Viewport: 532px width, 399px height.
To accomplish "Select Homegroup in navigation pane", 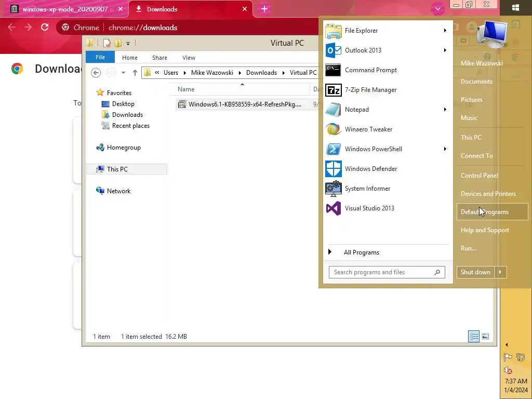I will coord(124,148).
